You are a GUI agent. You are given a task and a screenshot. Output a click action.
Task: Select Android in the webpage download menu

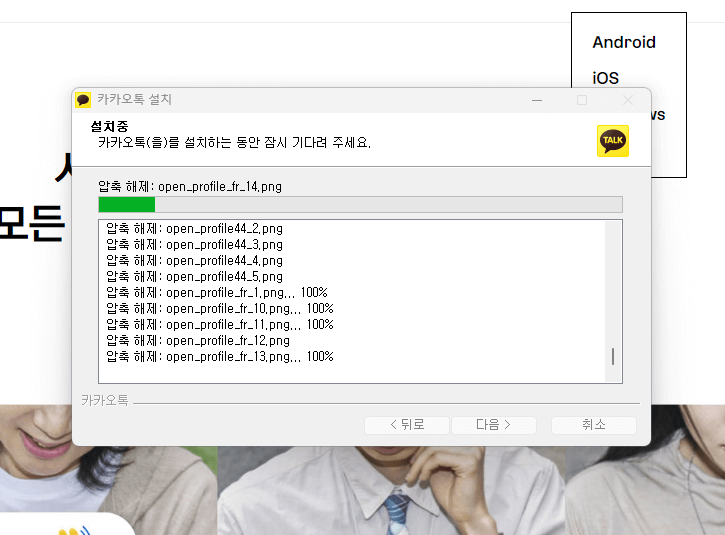pyautogui.click(x=624, y=42)
